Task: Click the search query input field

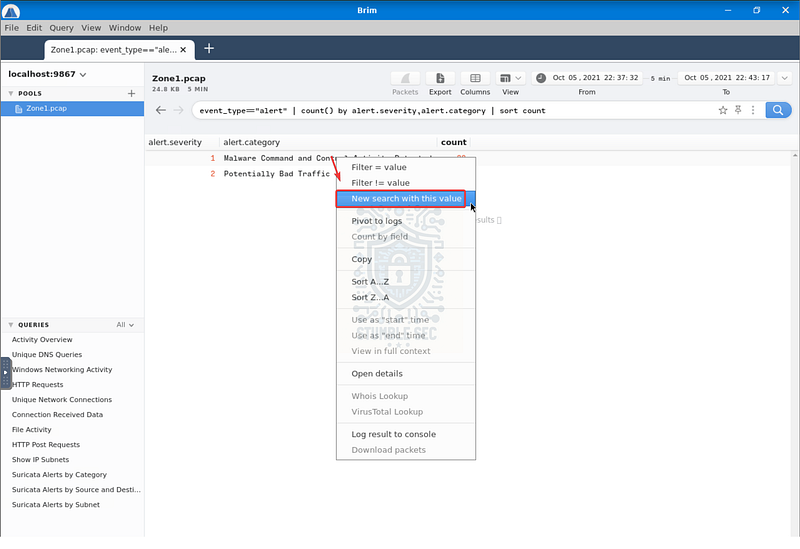Action: pos(454,110)
